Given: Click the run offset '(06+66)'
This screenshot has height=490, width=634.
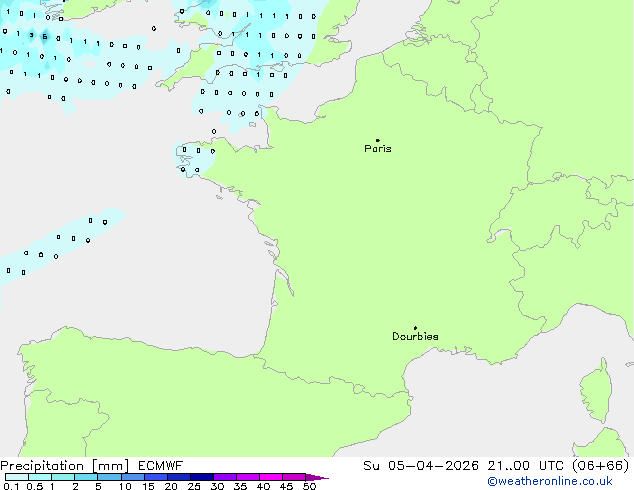Looking at the screenshot, I should tap(601, 466).
